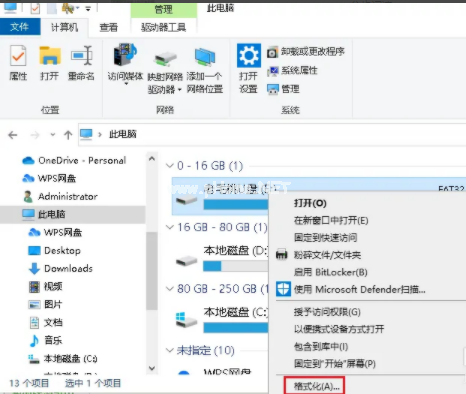Click Manage (管理) in the System group

coord(283,89)
